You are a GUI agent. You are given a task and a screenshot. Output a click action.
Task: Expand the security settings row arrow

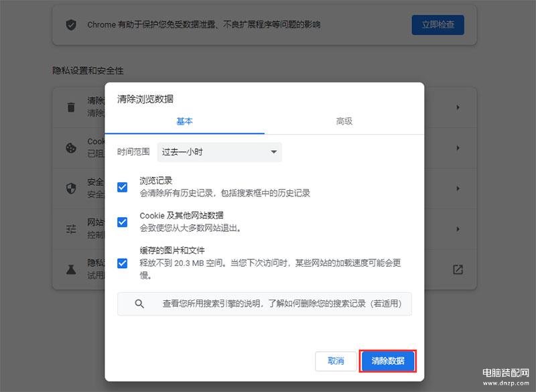(458, 188)
